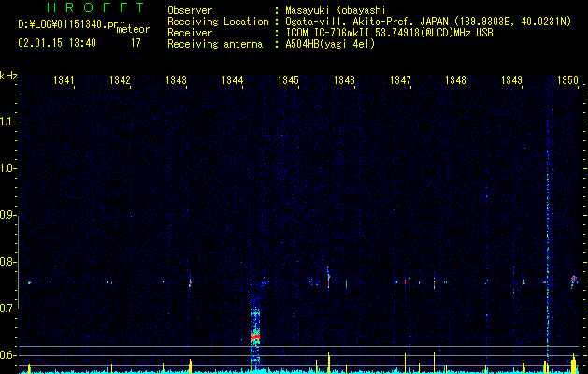Screen dimensions: 588x374
Task: Click the 0.8 kHz frequency tick label
Action: pyautogui.click(x=7, y=262)
